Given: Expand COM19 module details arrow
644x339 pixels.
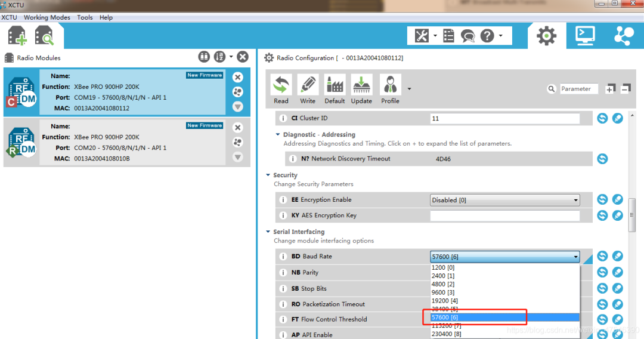Looking at the screenshot, I should (237, 107).
